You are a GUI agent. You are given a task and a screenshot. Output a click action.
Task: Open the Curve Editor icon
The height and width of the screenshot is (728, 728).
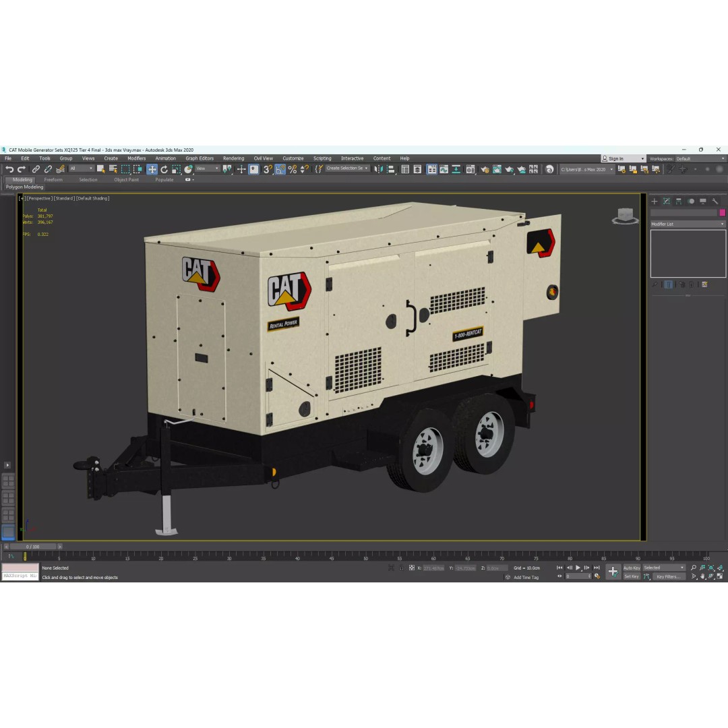click(444, 169)
